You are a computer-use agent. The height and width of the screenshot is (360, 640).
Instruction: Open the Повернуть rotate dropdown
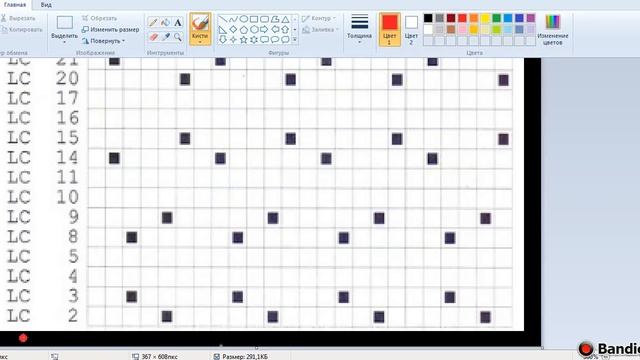click(103, 41)
